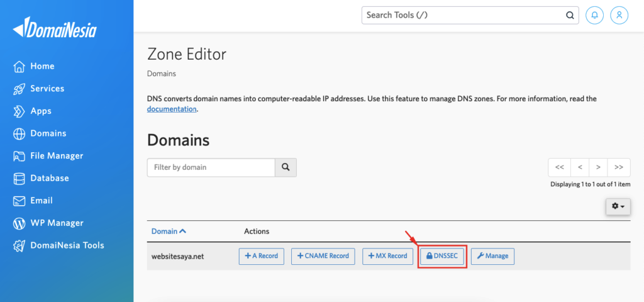The image size is (644, 302).
Task: Click Manage for websitesaya.net
Action: (x=492, y=256)
